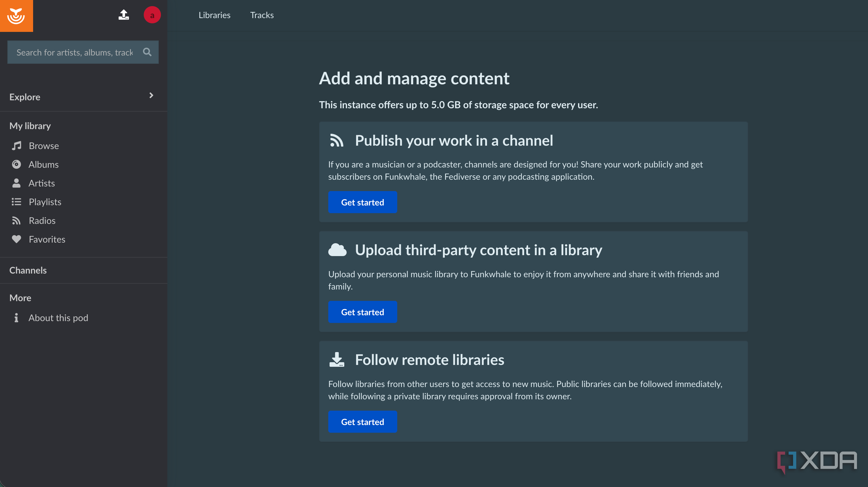This screenshot has width=868, height=487.
Task: Click the Add and manage content title
Action: 414,78
